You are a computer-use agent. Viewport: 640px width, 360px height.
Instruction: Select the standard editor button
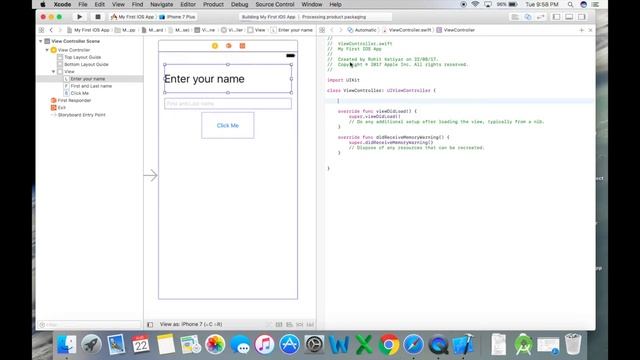click(x=515, y=17)
